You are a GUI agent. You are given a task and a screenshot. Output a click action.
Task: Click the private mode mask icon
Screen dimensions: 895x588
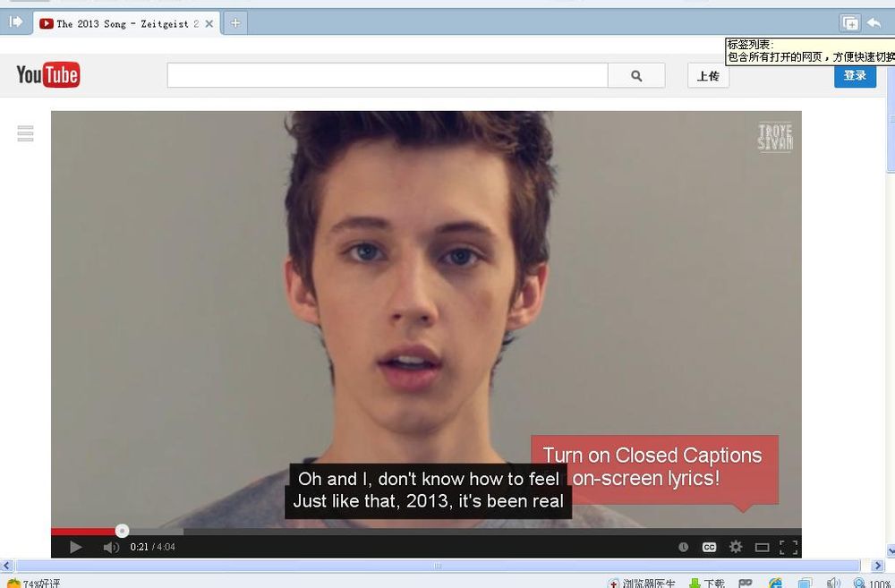(745, 584)
